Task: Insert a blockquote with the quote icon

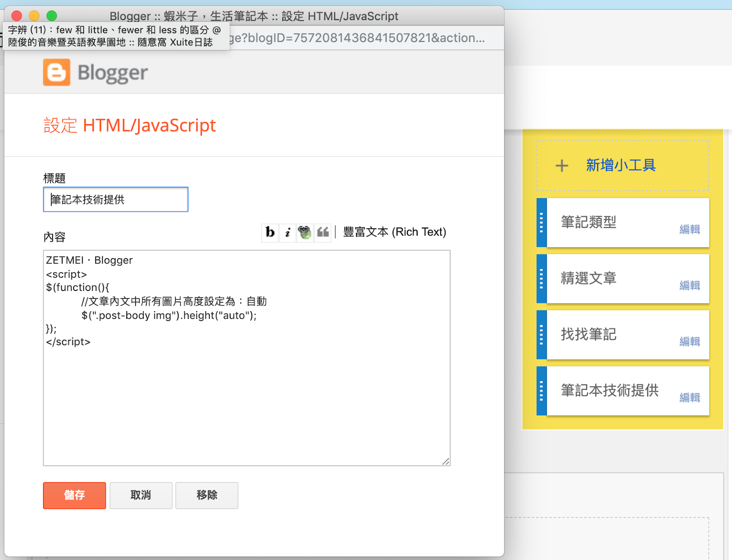Action: (x=323, y=232)
